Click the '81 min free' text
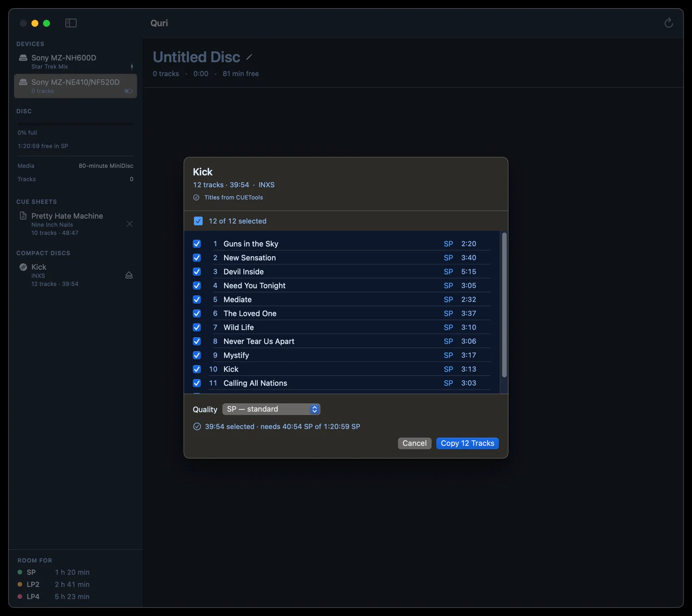The height and width of the screenshot is (616, 692). [x=241, y=74]
